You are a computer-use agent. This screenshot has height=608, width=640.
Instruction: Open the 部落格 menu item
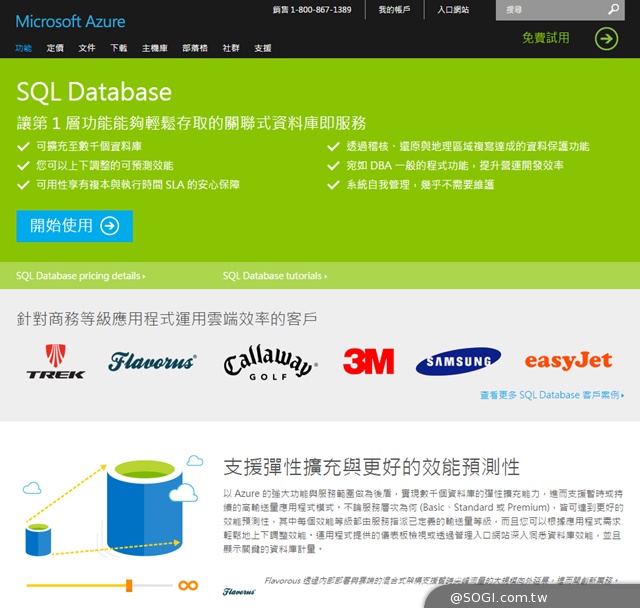click(x=195, y=48)
